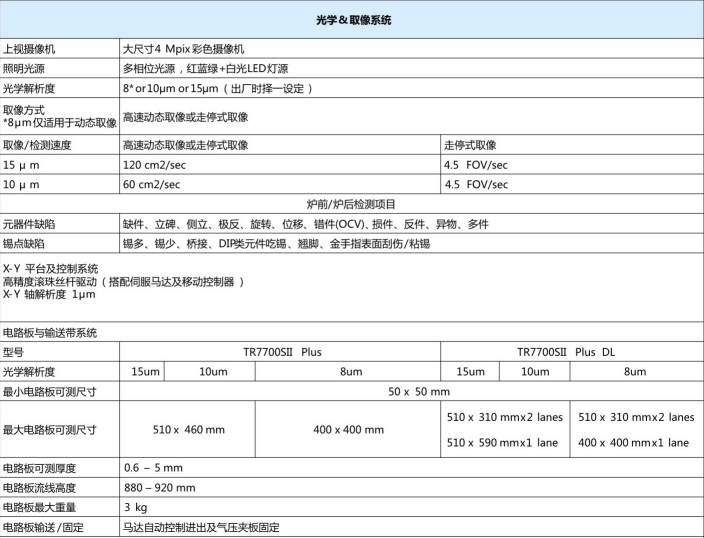Click the 出厂时择一设定 resolution value cell
Viewport: 704px width, 538px height.
click(x=217, y=88)
